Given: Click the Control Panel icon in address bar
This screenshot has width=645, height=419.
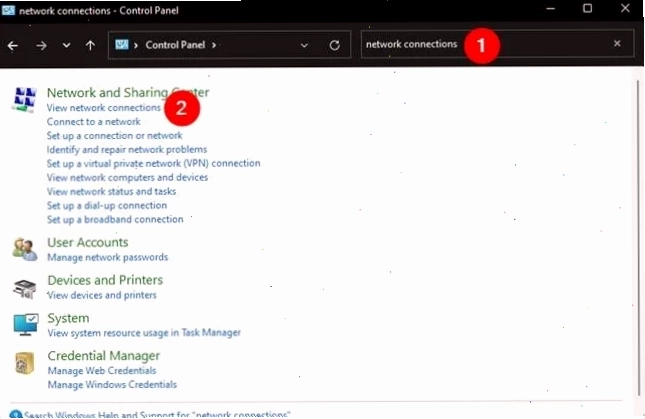Looking at the screenshot, I should pos(122,44).
